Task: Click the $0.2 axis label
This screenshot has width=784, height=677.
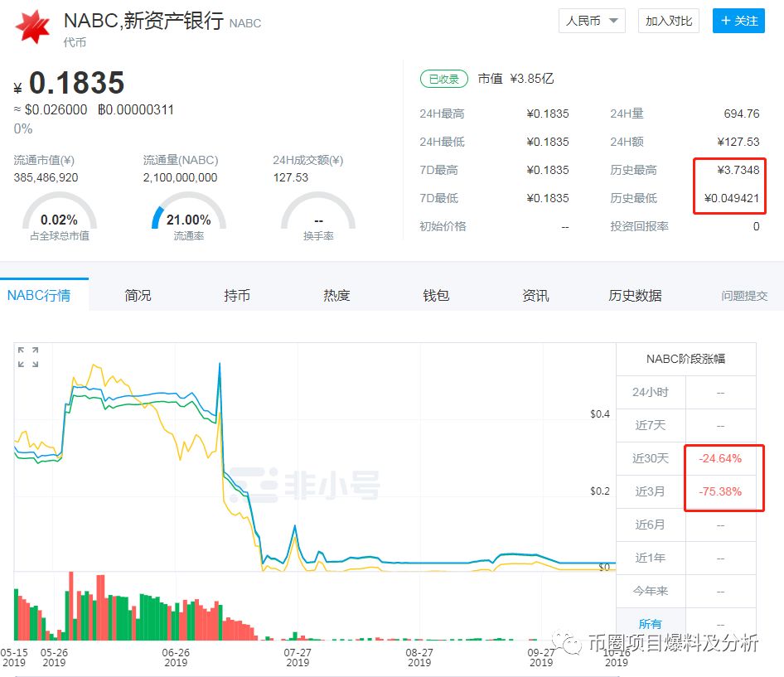Action: pos(599,491)
